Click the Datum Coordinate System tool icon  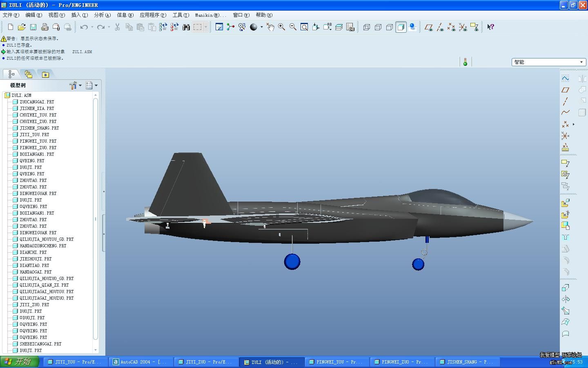[566, 135]
